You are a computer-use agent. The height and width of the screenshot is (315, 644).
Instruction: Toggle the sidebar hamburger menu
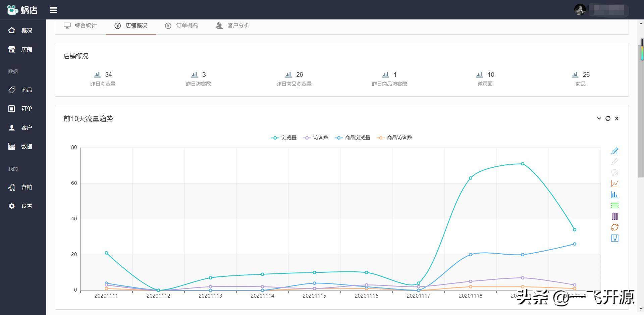(54, 10)
